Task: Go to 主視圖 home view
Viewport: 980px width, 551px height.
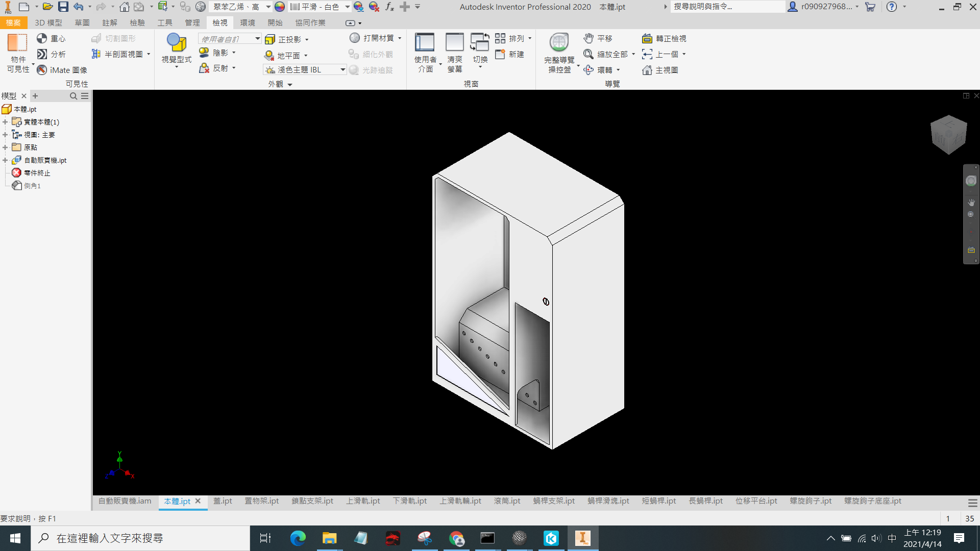Action: pyautogui.click(x=660, y=70)
